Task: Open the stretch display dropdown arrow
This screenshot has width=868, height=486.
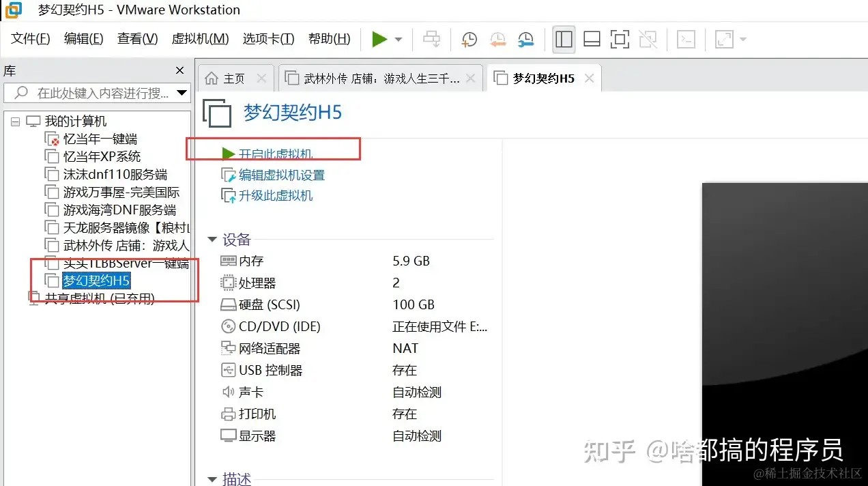Action: coord(742,40)
